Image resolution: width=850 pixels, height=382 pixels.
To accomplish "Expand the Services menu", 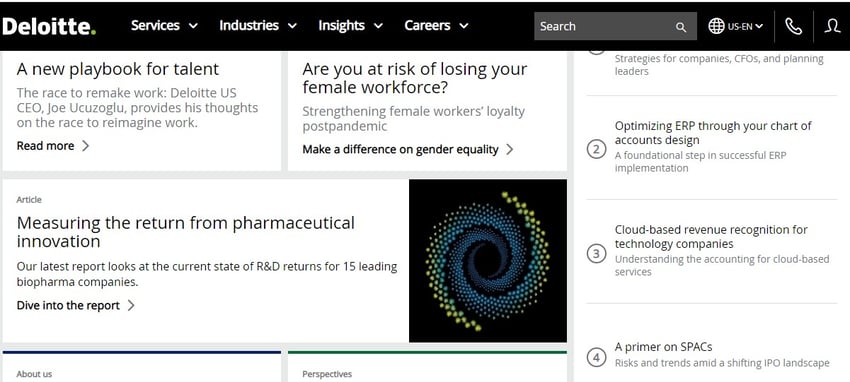I will point(164,25).
